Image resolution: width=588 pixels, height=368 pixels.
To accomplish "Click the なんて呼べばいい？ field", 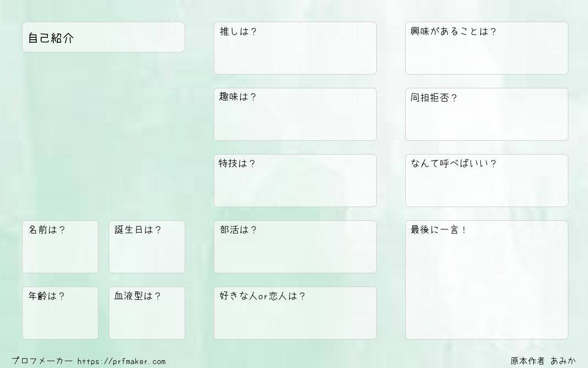I will (x=487, y=181).
